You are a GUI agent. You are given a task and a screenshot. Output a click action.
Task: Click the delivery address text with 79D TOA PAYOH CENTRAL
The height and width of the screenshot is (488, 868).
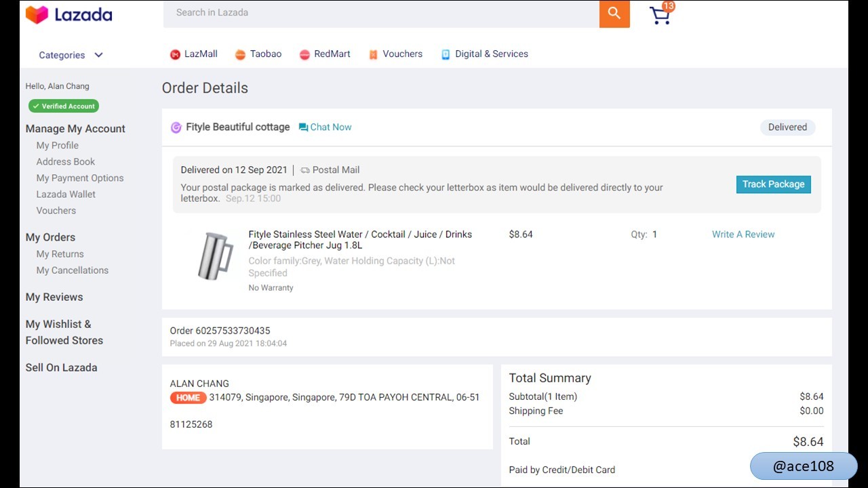click(x=344, y=397)
